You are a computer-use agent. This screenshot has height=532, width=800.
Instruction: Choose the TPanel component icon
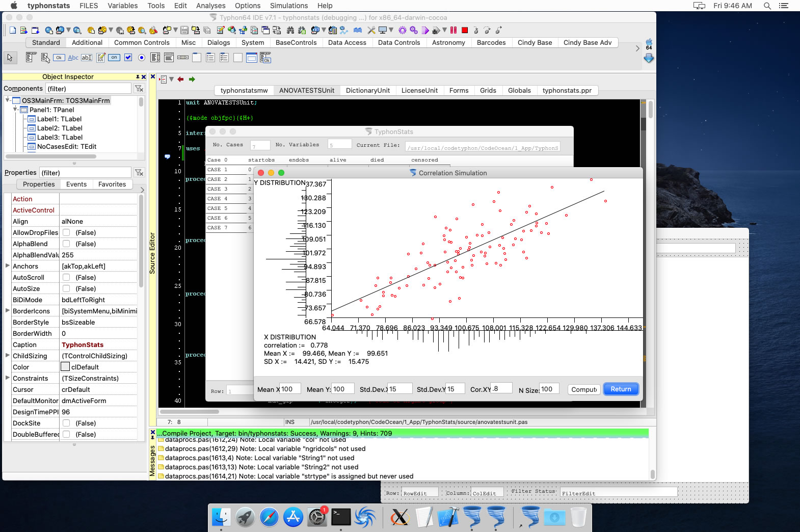[238, 58]
